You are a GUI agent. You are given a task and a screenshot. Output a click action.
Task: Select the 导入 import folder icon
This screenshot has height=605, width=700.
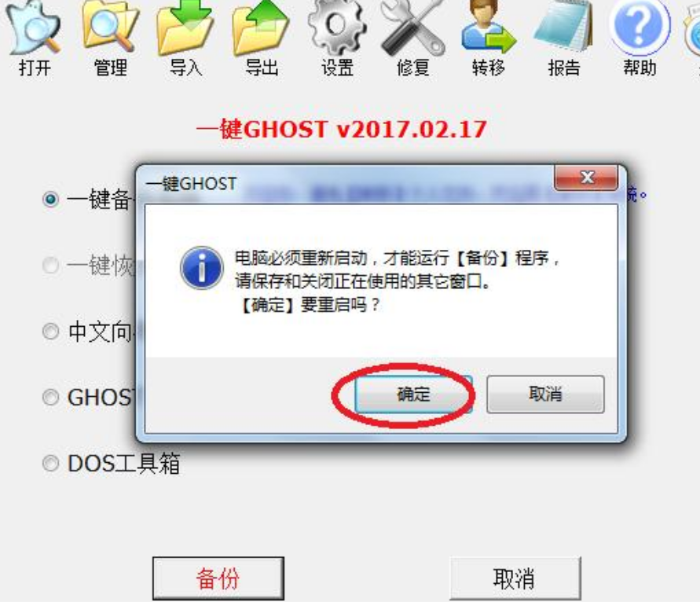(x=185, y=27)
